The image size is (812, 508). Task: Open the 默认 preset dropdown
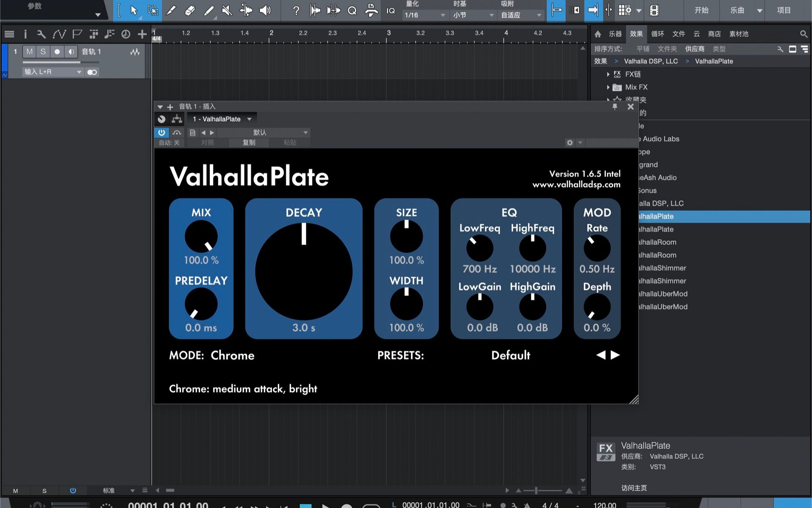(263, 133)
